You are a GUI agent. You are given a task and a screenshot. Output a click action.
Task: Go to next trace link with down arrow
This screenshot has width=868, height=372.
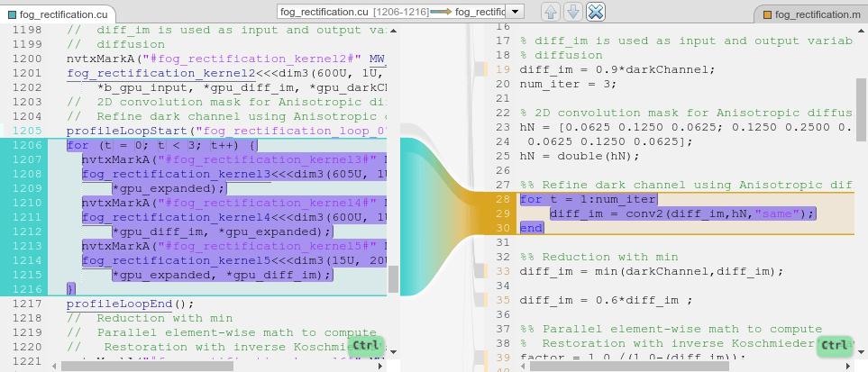coord(573,13)
